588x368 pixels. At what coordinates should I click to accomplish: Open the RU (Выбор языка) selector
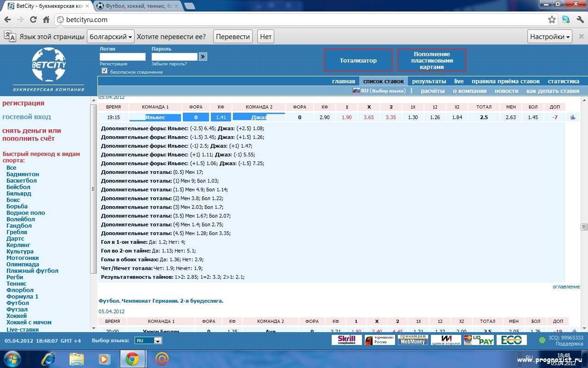[379, 91]
